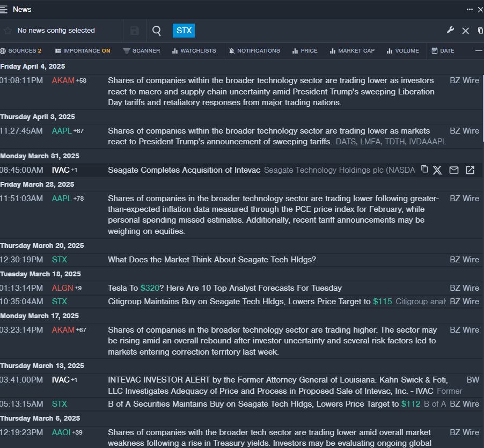
Task: Open 'Seagate Completes Acquisition of Intevac' headline
Action: coord(184,170)
